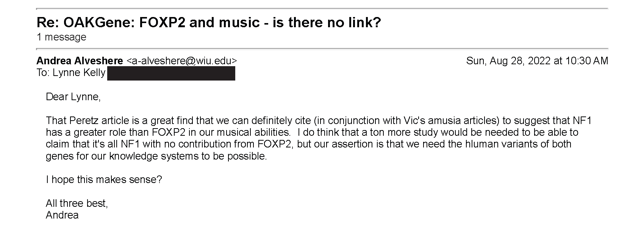Screen dimensions: 644x228
Task: Click the "10:30 AM" time stamp
Action: pos(587,61)
